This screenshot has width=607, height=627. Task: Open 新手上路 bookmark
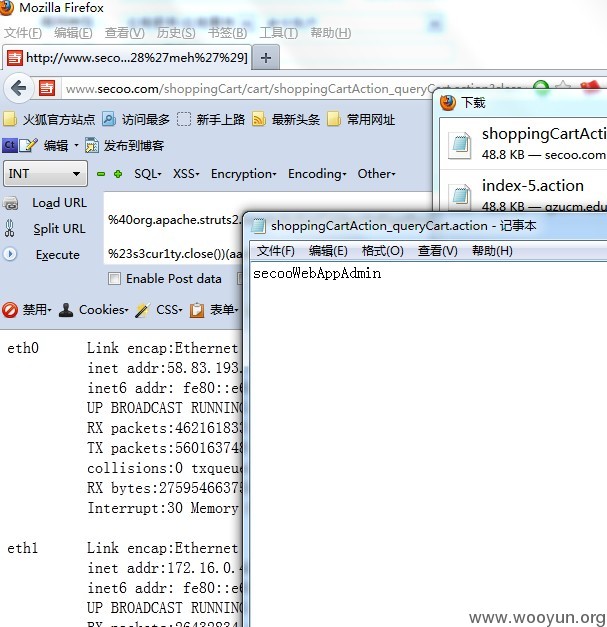211,119
